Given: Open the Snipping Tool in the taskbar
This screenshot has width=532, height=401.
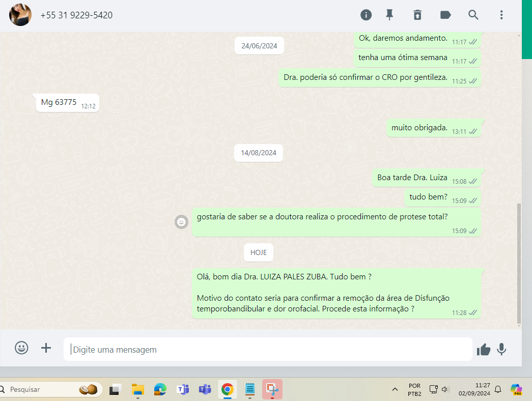Looking at the screenshot, I should [272, 389].
